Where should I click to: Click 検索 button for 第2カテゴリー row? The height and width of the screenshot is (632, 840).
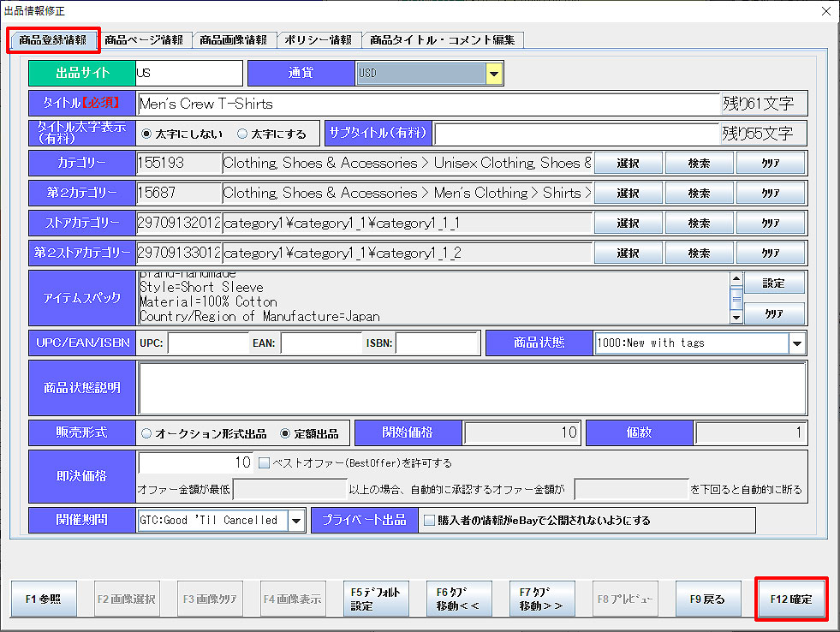click(x=699, y=194)
